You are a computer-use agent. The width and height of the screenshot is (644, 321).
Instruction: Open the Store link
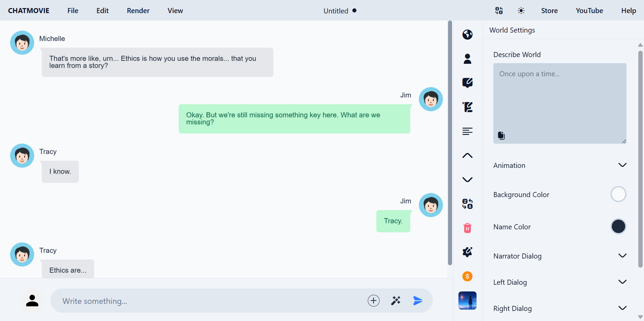[549, 11]
